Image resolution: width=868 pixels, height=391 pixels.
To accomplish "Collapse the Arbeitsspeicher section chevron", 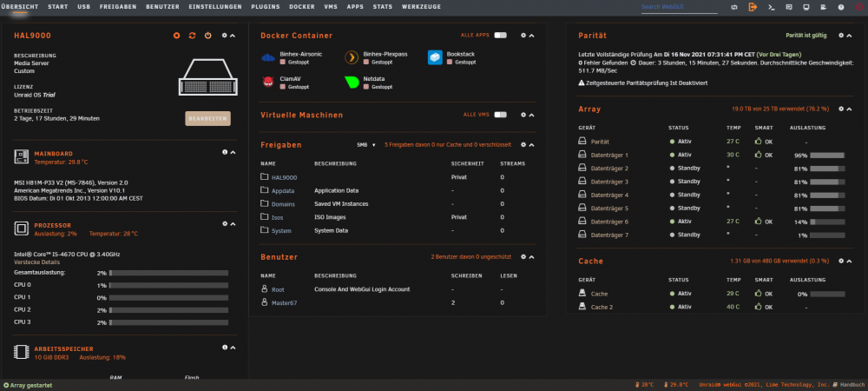I will 233,348.
